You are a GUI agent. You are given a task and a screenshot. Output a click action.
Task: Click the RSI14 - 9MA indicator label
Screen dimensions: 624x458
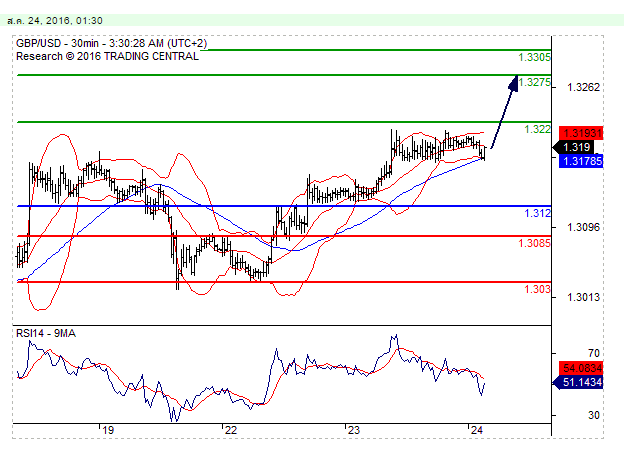46,333
